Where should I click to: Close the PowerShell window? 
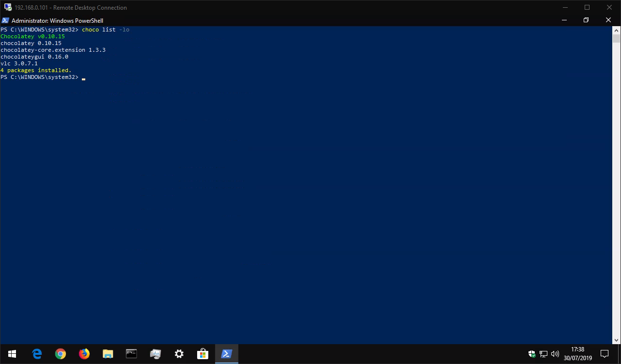(608, 20)
